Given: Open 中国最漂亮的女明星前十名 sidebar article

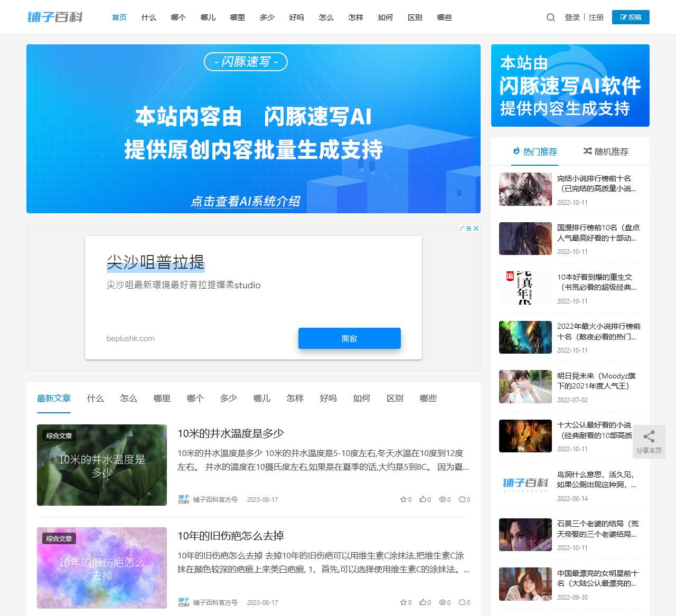Looking at the screenshot, I should coord(598,578).
